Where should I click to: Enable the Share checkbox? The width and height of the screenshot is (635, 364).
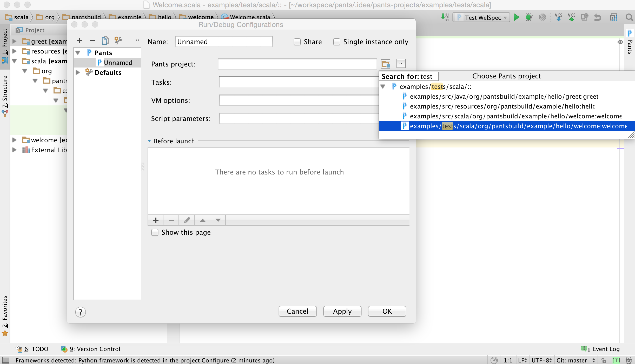297,42
